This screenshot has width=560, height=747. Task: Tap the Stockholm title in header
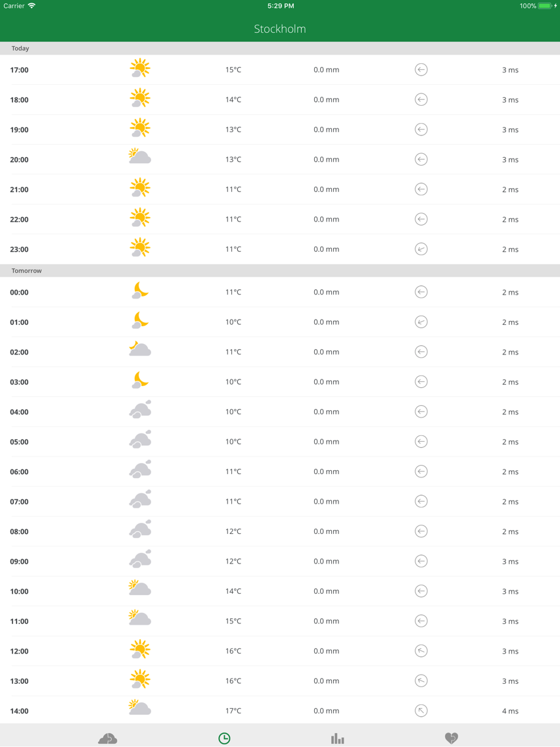(280, 29)
